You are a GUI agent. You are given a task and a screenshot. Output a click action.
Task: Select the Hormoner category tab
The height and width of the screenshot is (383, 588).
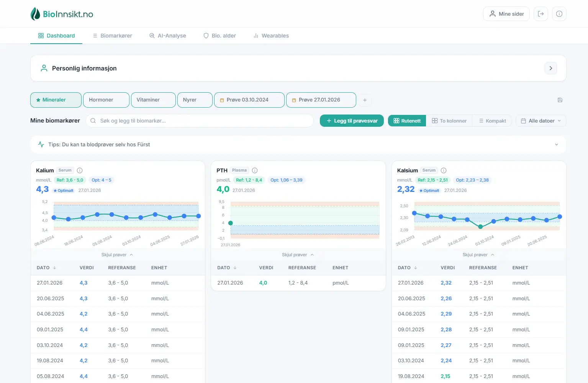click(x=106, y=100)
